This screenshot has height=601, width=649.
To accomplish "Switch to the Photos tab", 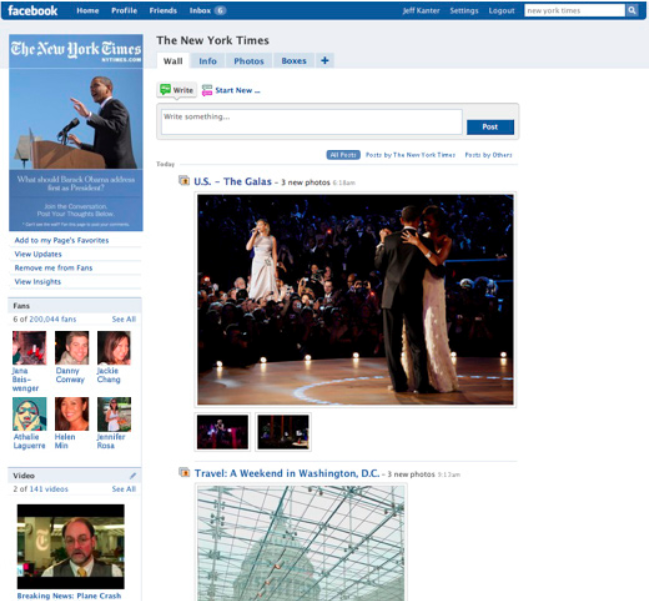I will tap(248, 61).
